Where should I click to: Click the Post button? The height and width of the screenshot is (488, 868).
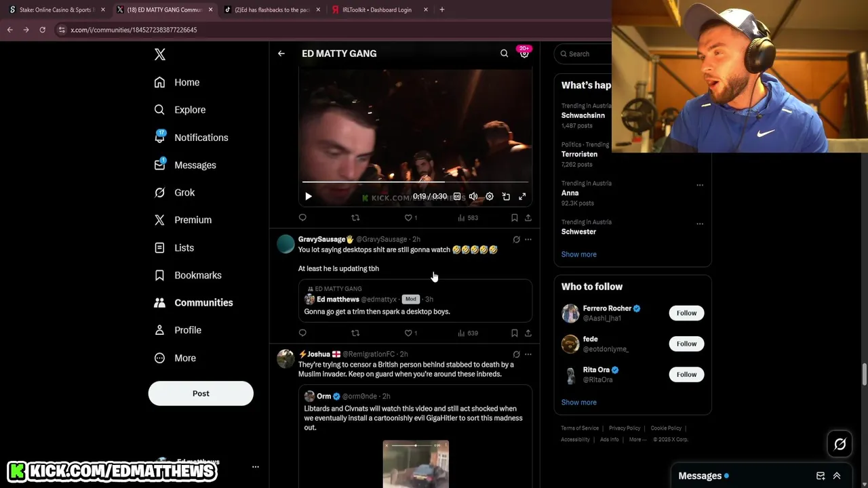[201, 393]
